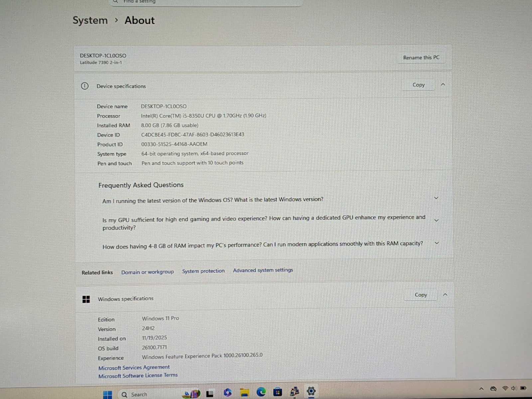Show hidden system tray icons
The width and height of the screenshot is (532, 399).
pos(481,388)
